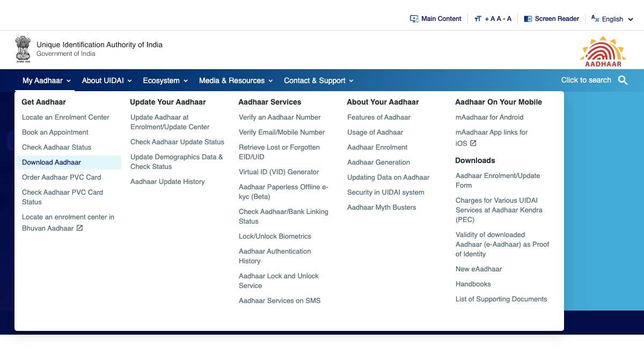This screenshot has height=362, width=644.
Task: Click the text size adjustment icon
Action: (x=478, y=19)
